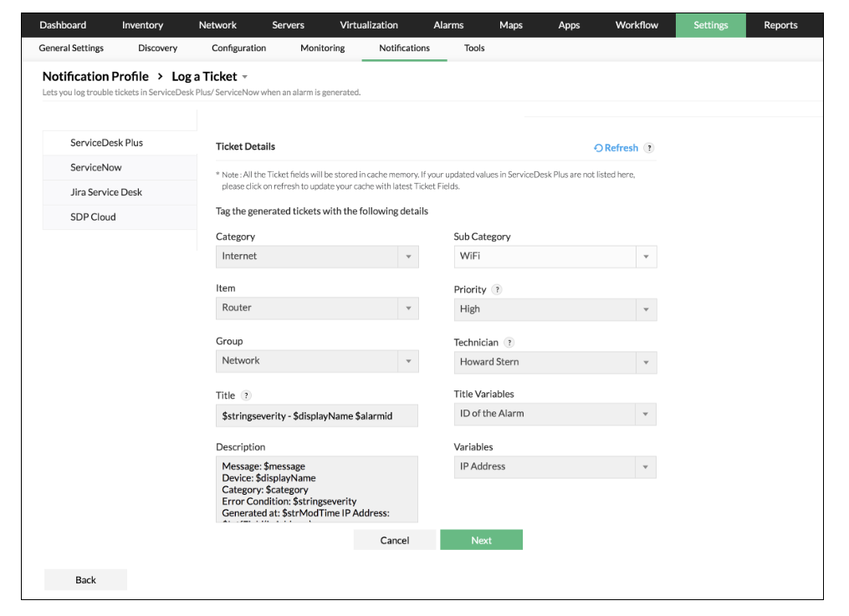Viewport: 849px width, 616px height.
Task: Click the help icon beside Title label
Action: click(x=246, y=395)
